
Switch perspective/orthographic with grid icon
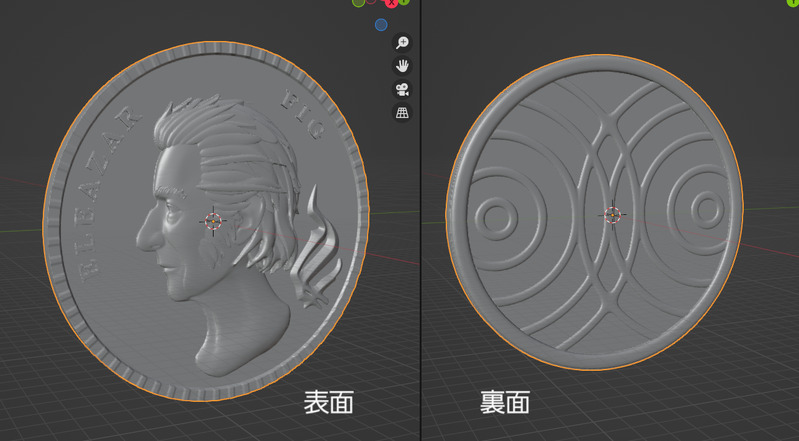pyautogui.click(x=402, y=113)
